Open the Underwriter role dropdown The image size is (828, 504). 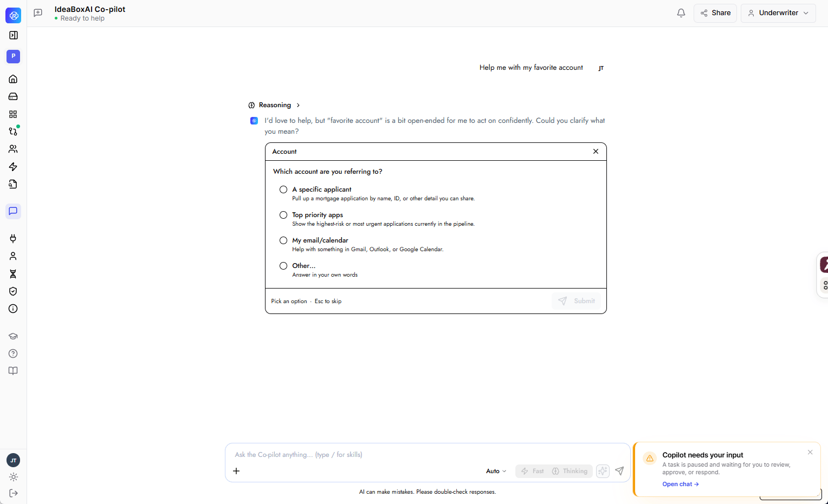(778, 13)
